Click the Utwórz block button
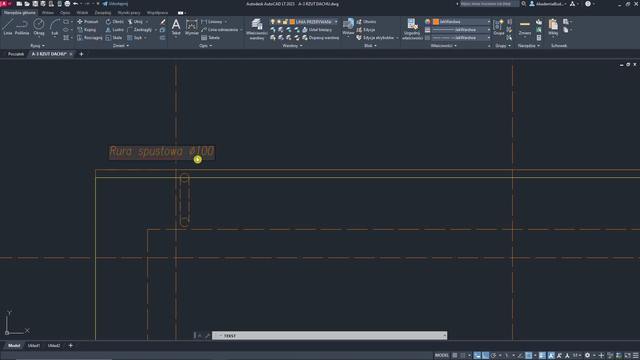The height and width of the screenshot is (360, 640). click(x=366, y=22)
